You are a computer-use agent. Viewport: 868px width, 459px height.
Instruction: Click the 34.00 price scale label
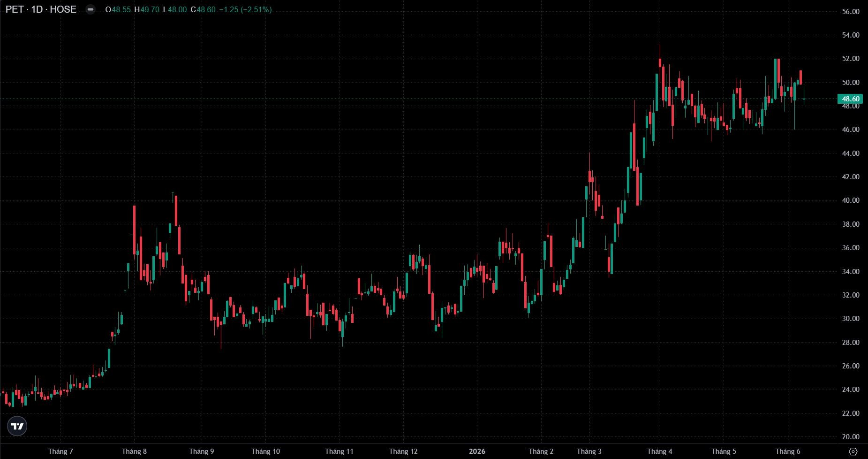(851, 272)
